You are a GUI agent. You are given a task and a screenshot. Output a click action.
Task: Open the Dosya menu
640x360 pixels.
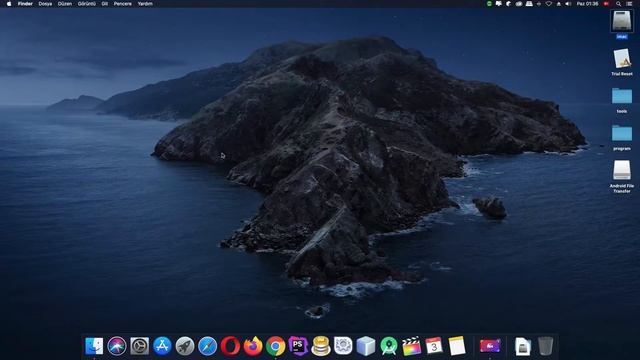tap(45, 4)
